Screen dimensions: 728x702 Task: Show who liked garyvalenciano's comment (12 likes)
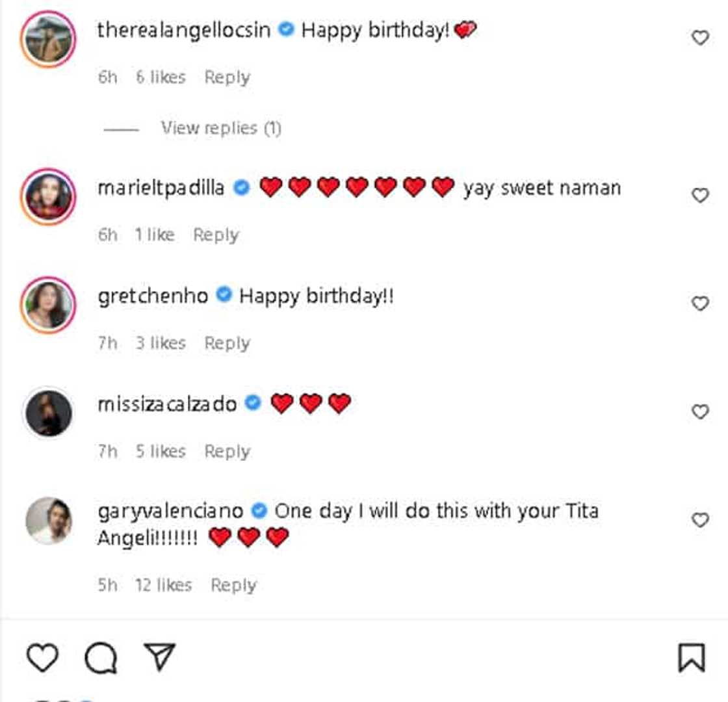click(163, 585)
